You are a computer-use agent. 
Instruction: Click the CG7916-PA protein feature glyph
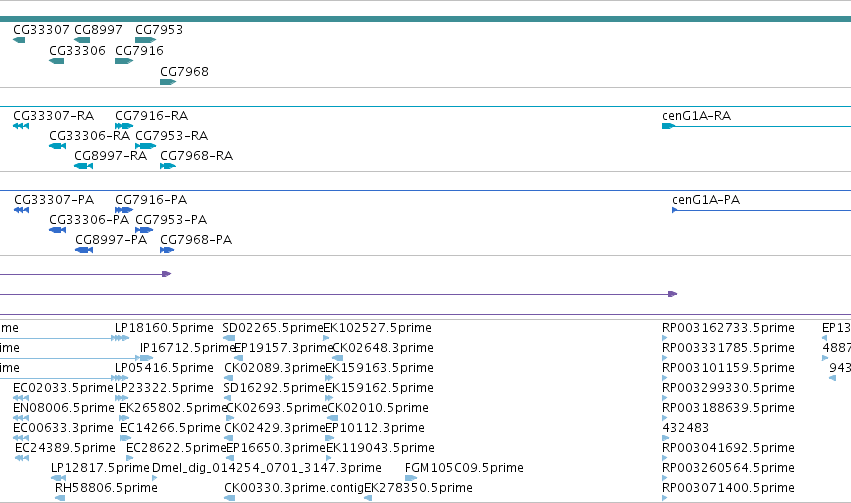point(124,210)
